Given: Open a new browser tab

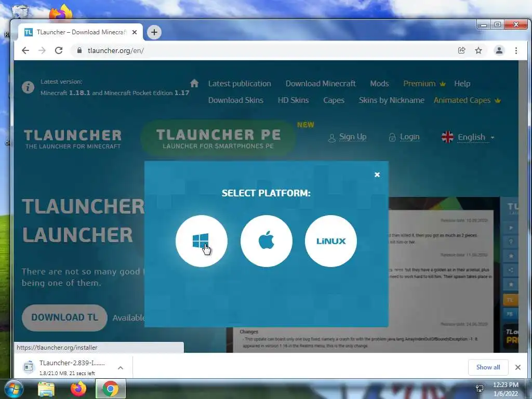Looking at the screenshot, I should pyautogui.click(x=154, y=32).
